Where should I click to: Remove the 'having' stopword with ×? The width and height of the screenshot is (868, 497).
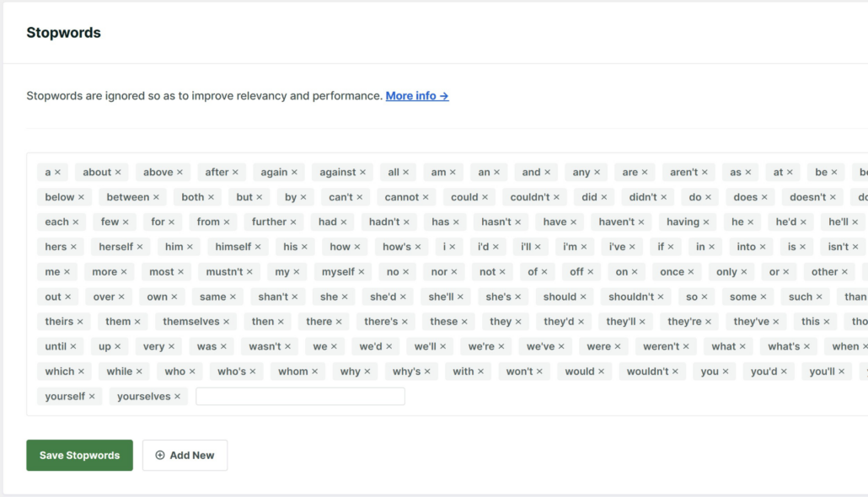(706, 222)
